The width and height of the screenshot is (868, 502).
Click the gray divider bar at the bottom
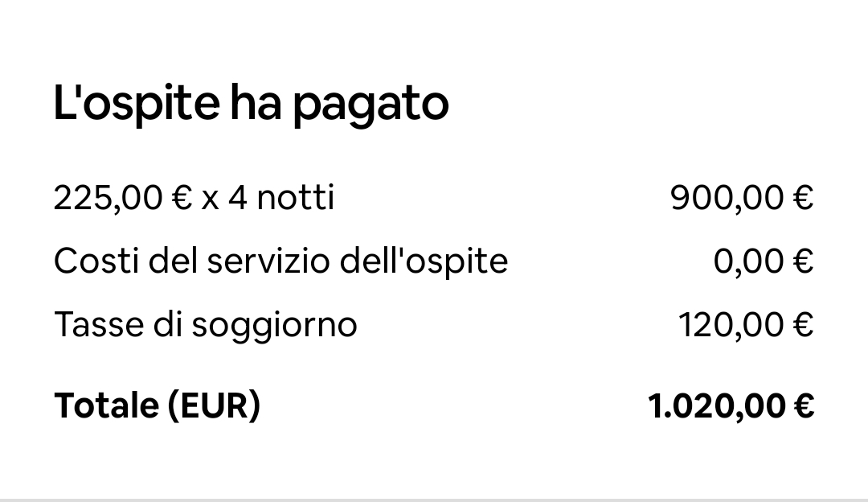pos(434,500)
